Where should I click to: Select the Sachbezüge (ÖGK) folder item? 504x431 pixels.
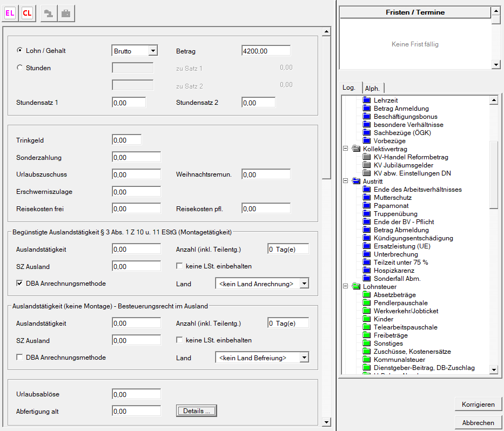coord(401,133)
